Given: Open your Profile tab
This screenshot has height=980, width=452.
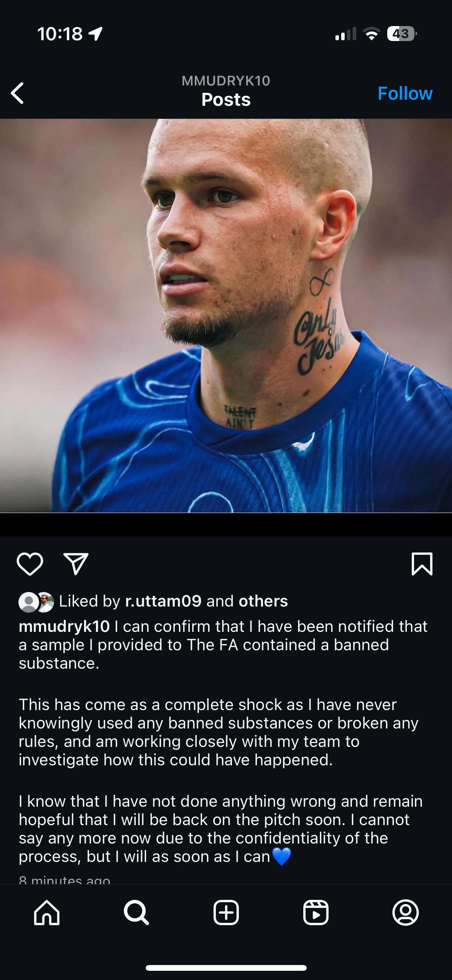Looking at the screenshot, I should click(405, 913).
